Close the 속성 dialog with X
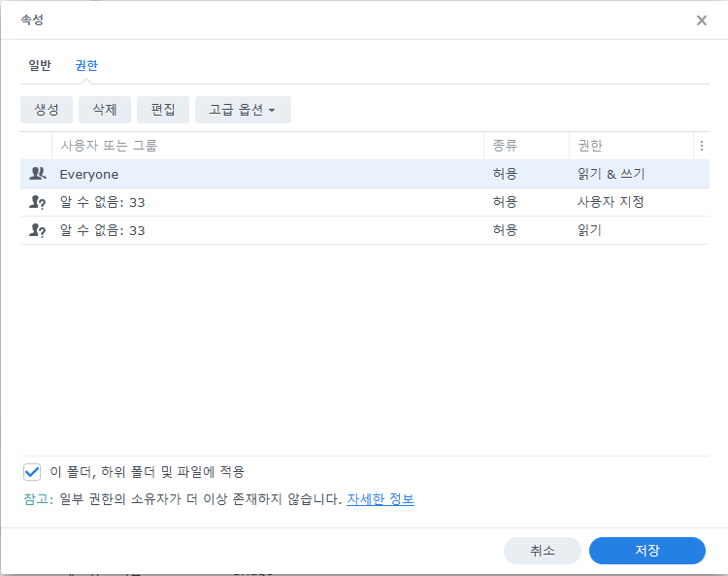This screenshot has height=576, width=728. click(702, 20)
